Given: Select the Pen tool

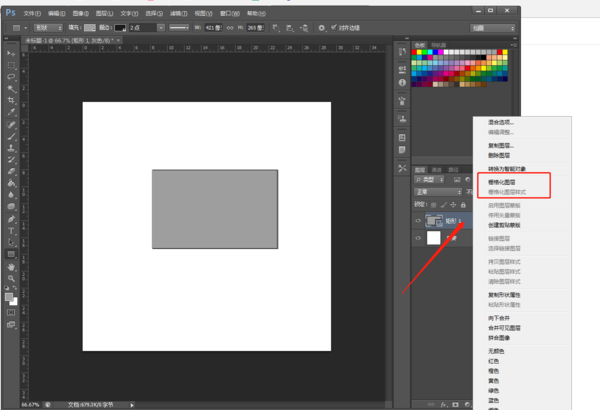Looking at the screenshot, I should [x=11, y=219].
